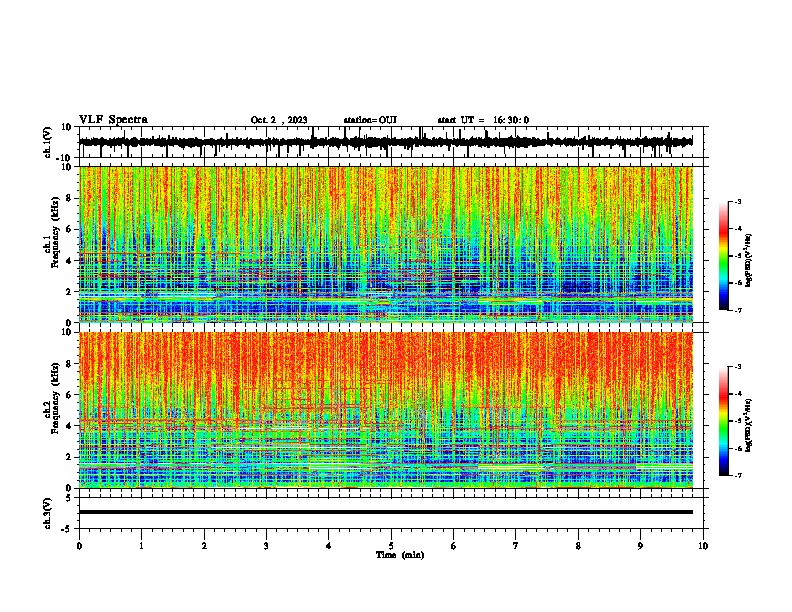The height and width of the screenshot is (612, 792).
Task: Click the ch.1 spectrogram color bar
Action: coord(724,256)
